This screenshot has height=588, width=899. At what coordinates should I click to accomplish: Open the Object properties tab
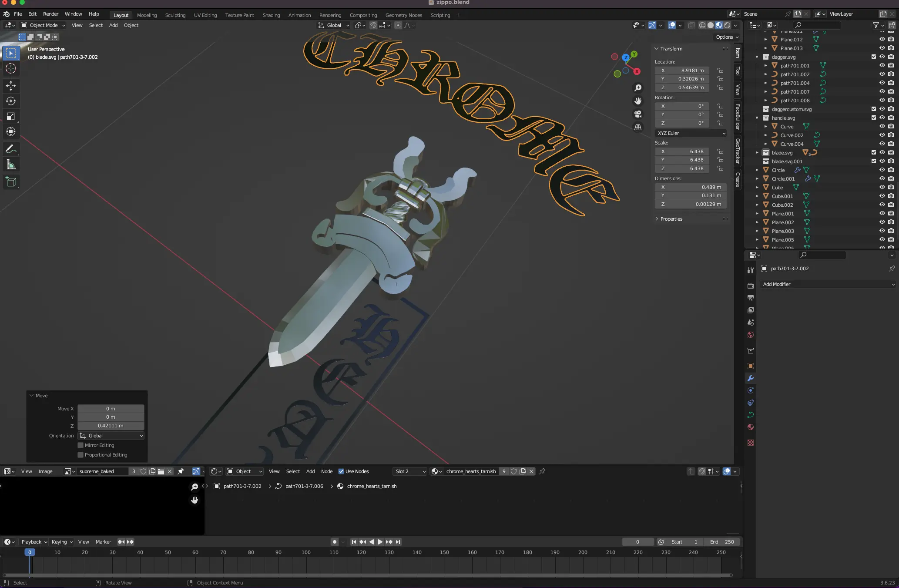[751, 366]
